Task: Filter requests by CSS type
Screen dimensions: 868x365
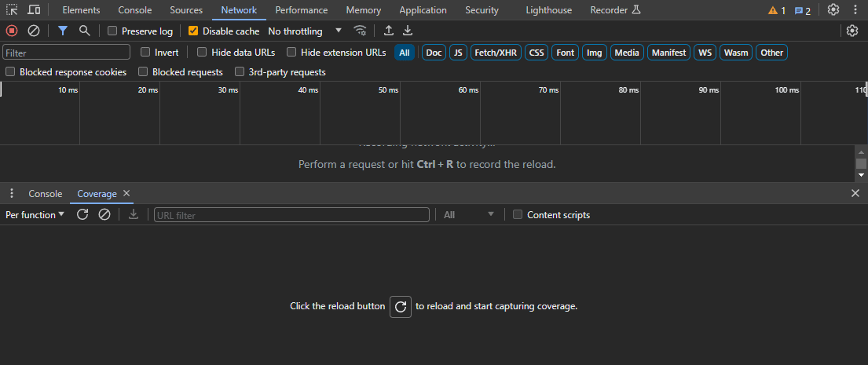Action: coord(537,53)
